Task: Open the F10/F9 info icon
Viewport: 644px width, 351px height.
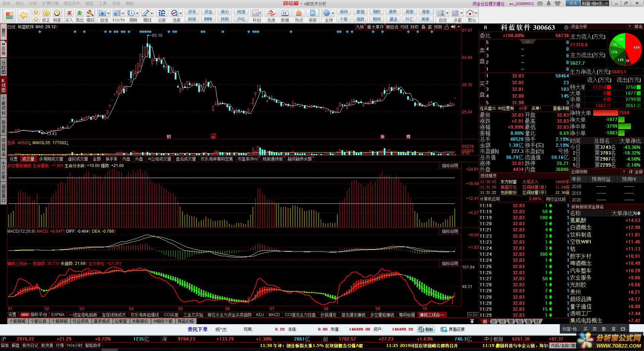Action: click(x=116, y=13)
